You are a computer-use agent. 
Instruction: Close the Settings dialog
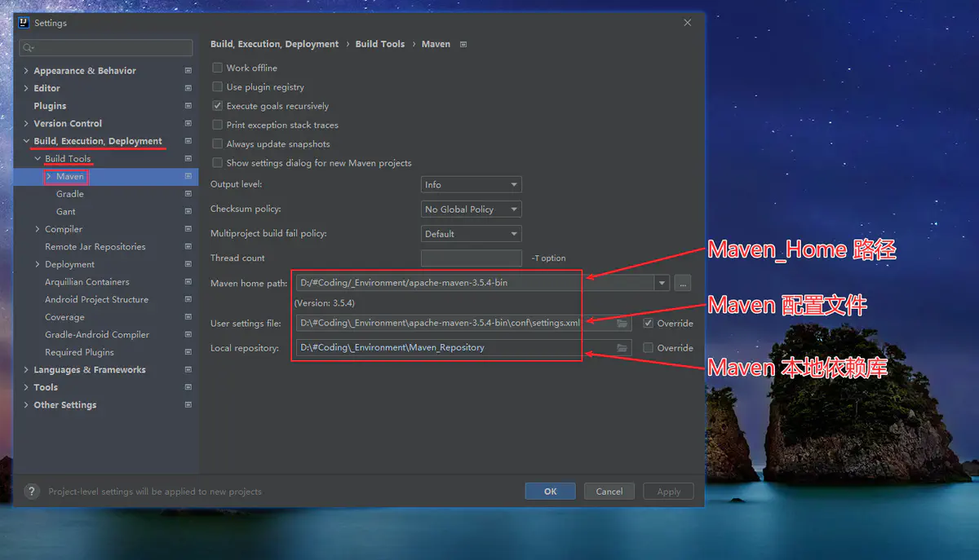688,23
